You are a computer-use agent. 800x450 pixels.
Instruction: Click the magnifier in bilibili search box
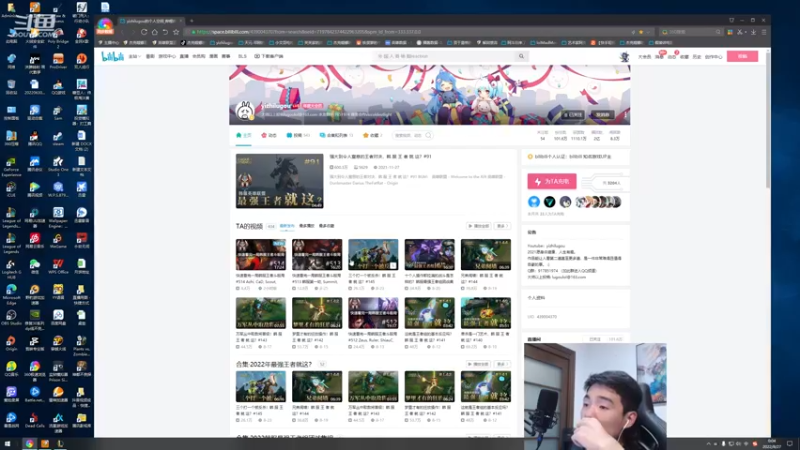click(521, 56)
